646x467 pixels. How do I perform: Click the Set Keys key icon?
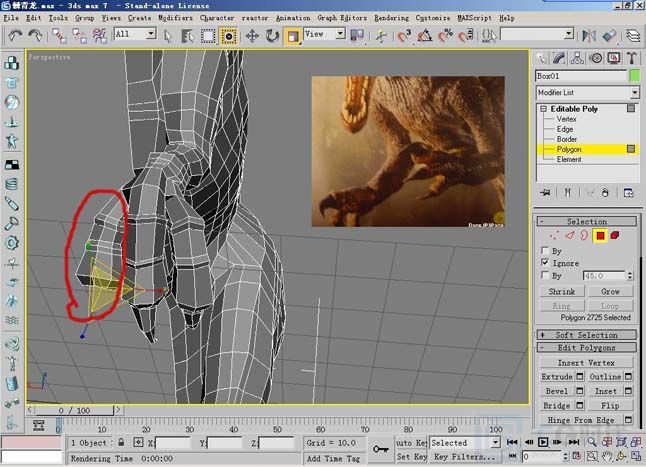[380, 449]
